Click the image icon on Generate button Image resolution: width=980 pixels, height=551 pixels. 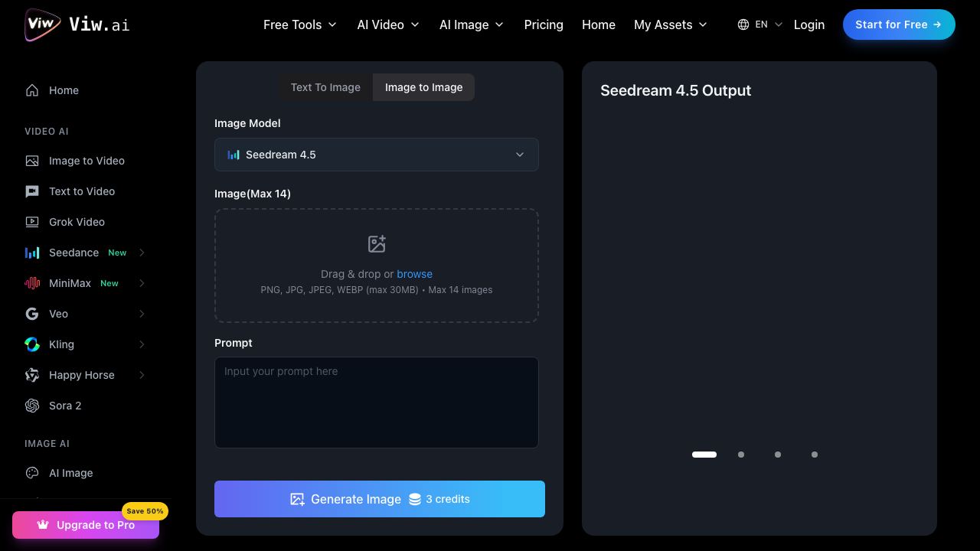click(x=297, y=499)
